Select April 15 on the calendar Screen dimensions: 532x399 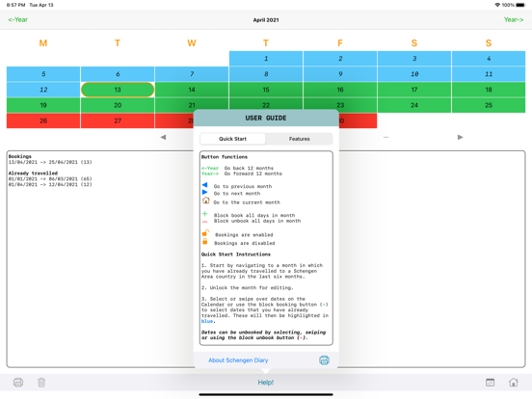266,90
